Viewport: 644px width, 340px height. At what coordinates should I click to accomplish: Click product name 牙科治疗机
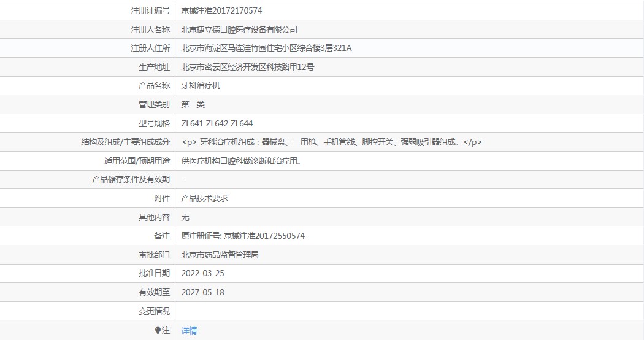tap(201, 85)
